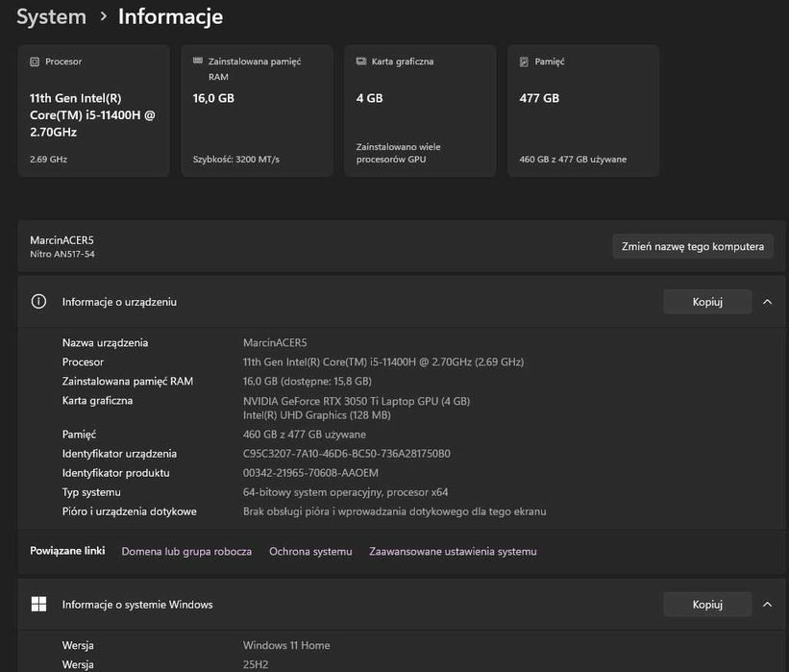Click the Windows logo icon
Viewport: 789px width, 672px height.
[38, 604]
